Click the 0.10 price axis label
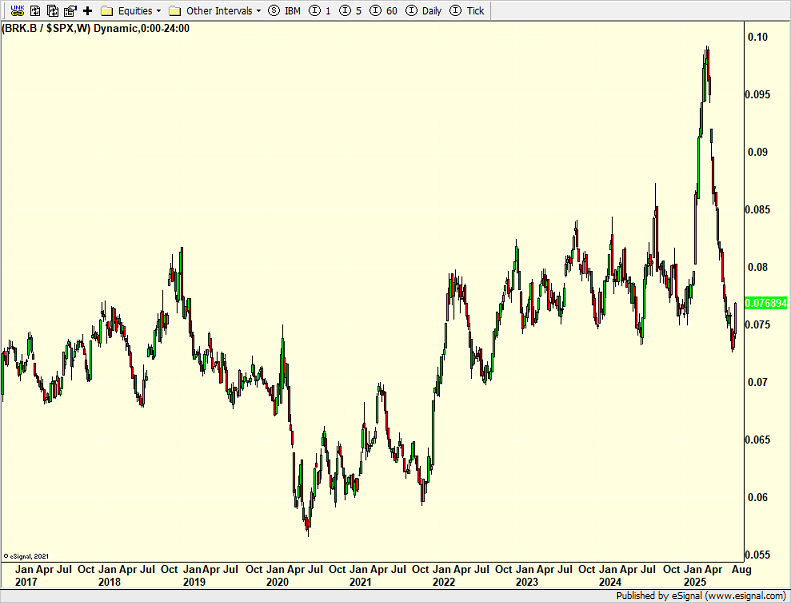Viewport: 791px width, 603px height. pos(758,37)
